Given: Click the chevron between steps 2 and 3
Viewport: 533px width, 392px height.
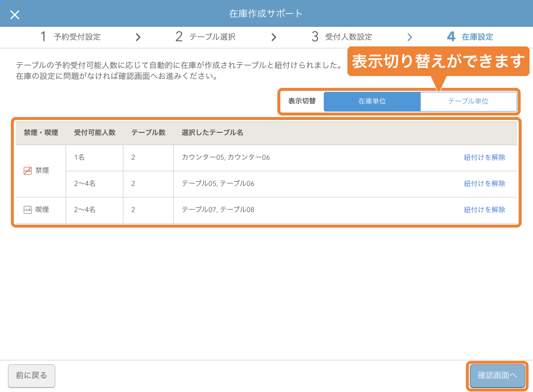Looking at the screenshot, I should coord(274,37).
